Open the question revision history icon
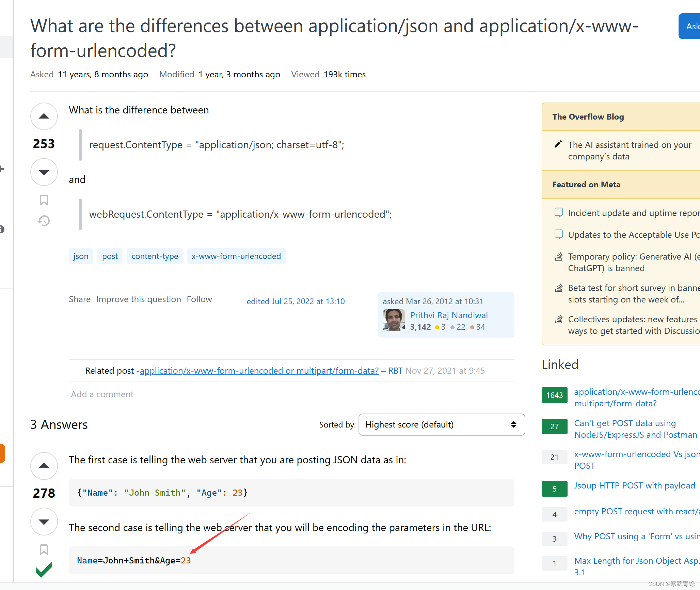700x590 pixels. tap(43, 221)
